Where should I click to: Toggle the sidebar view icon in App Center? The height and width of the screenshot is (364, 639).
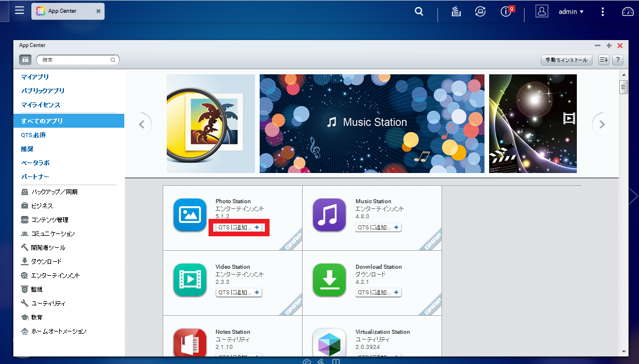pyautogui.click(x=25, y=60)
